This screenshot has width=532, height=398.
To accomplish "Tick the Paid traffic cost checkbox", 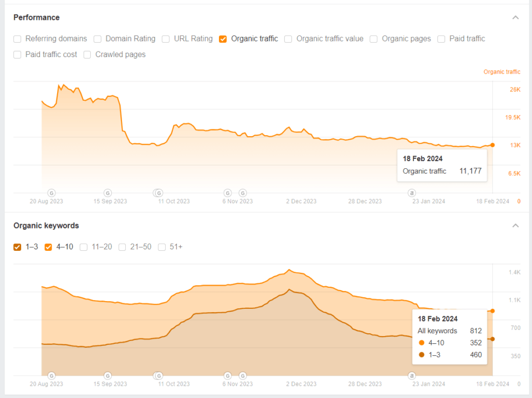I will [17, 55].
